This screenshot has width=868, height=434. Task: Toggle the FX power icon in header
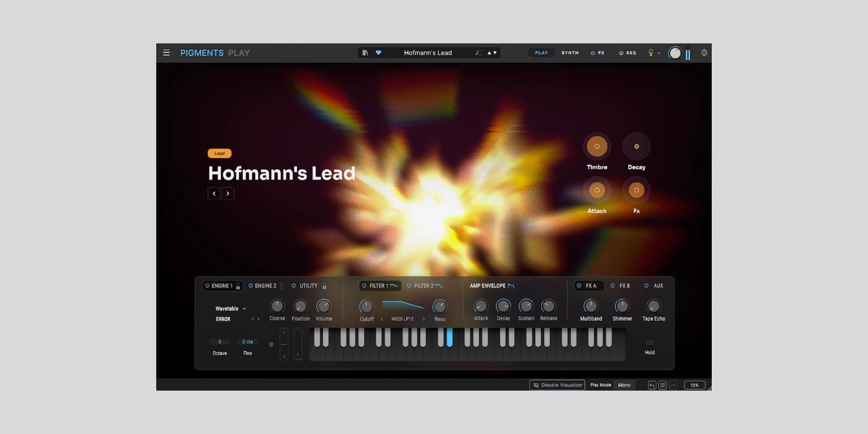(x=593, y=53)
